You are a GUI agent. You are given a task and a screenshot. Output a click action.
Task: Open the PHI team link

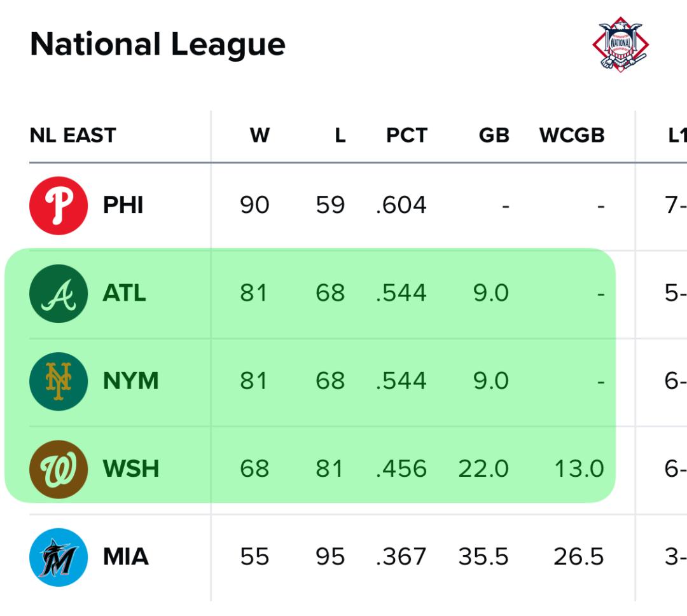[x=123, y=205]
